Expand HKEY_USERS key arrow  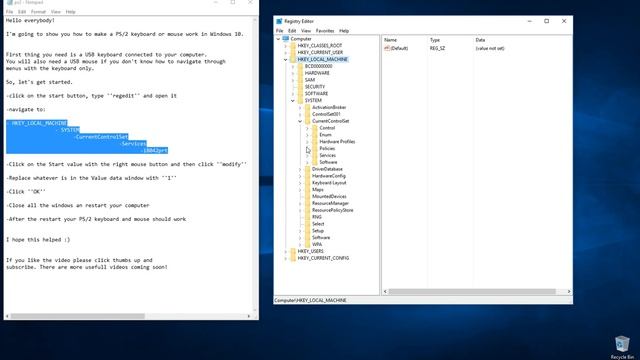click(x=286, y=251)
